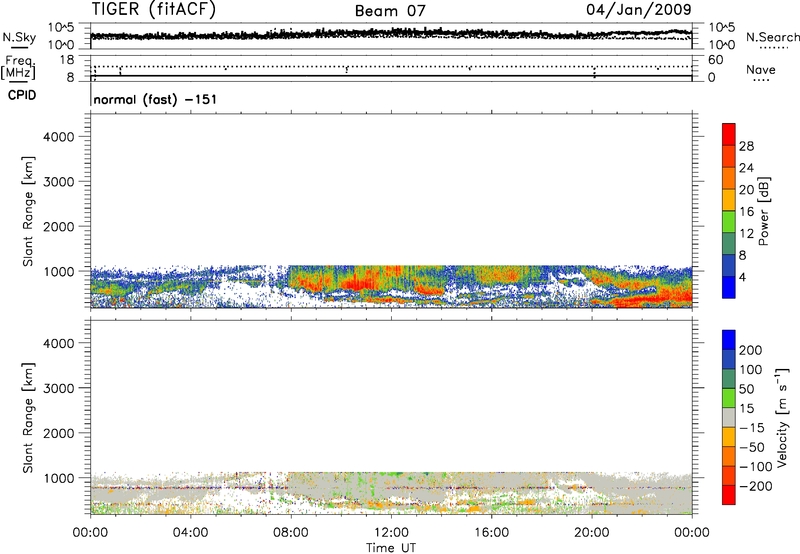The height and width of the screenshot is (554, 800).
Task: Click the 'Beam 07' header label
Action: [390, 11]
